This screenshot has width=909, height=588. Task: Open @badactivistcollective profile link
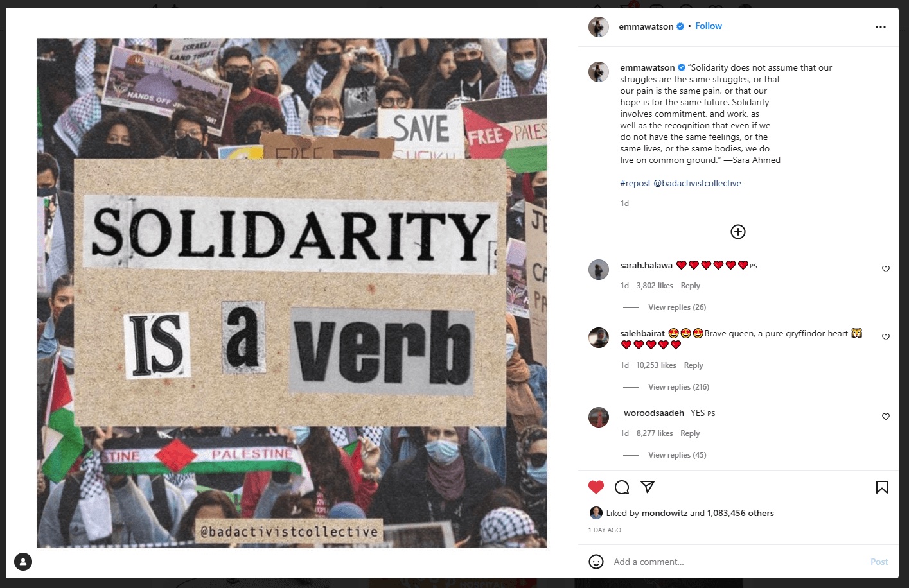pyautogui.click(x=697, y=183)
